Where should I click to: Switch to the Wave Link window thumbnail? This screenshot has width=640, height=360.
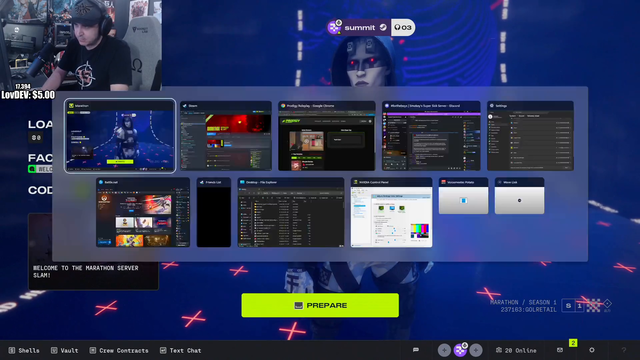tap(519, 196)
